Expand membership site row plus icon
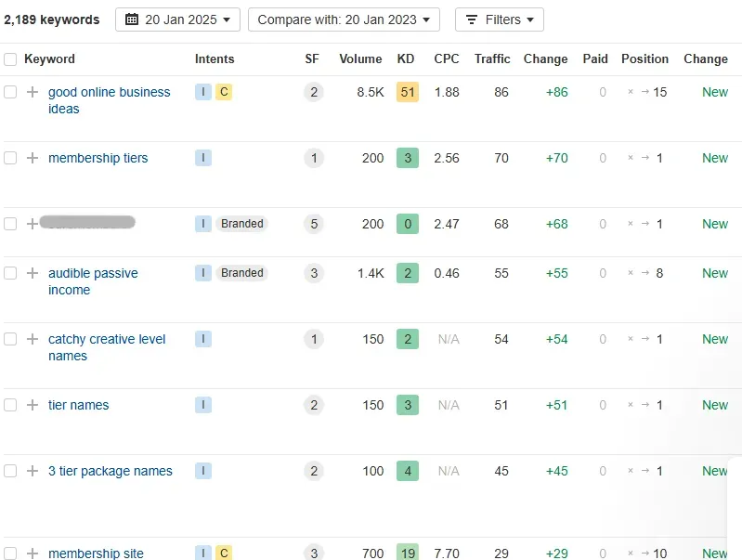 33,553
